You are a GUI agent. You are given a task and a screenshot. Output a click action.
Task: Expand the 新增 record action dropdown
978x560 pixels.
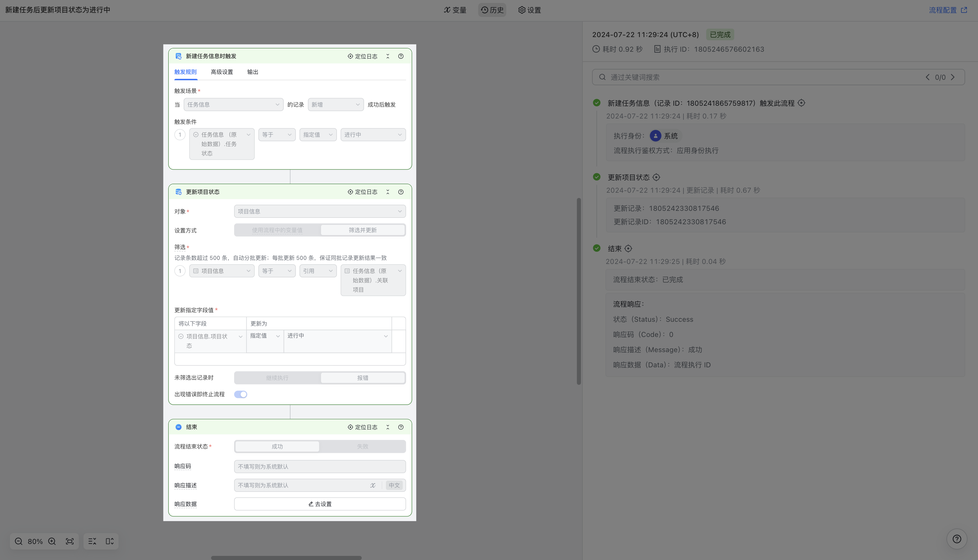[x=335, y=105]
